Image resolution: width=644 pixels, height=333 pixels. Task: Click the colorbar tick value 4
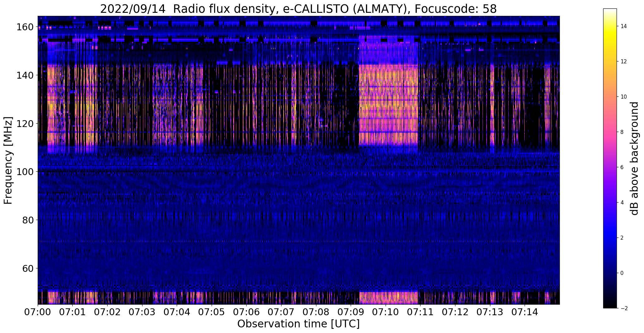(622, 203)
